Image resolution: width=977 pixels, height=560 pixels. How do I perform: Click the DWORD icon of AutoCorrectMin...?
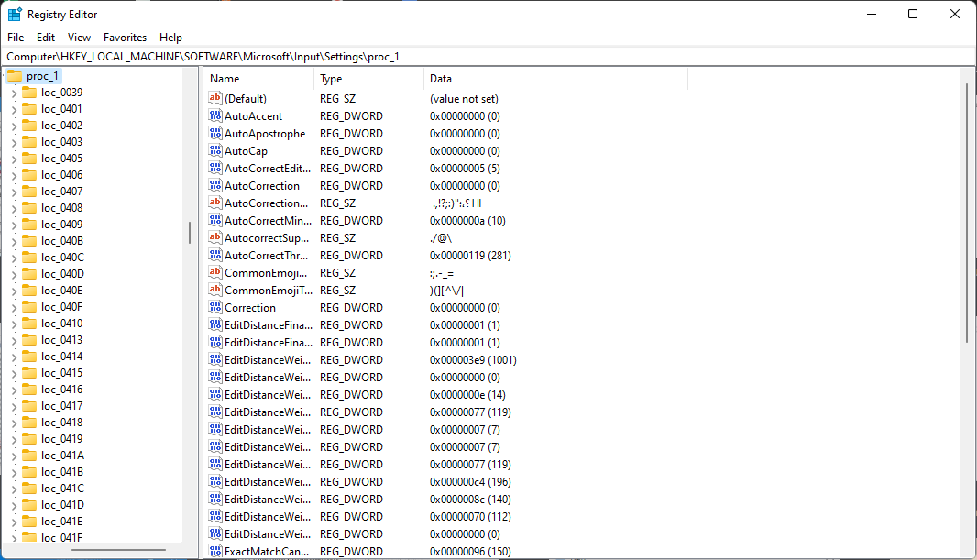tap(215, 220)
